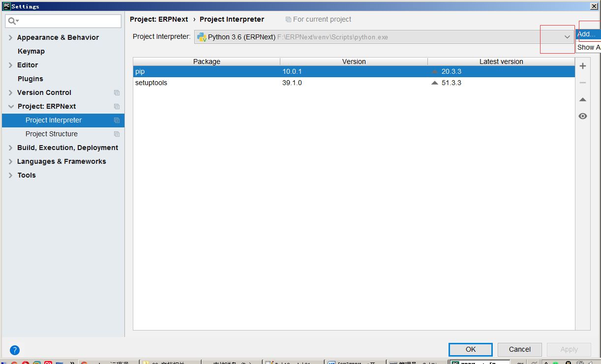The width and height of the screenshot is (601, 364).
Task: Click the Apply button
Action: click(569, 349)
